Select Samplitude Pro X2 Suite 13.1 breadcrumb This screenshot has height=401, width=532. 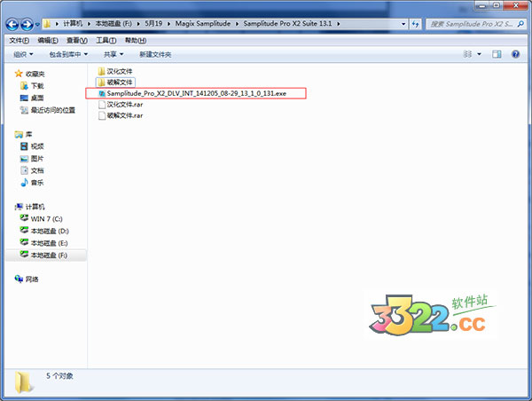tap(287, 24)
